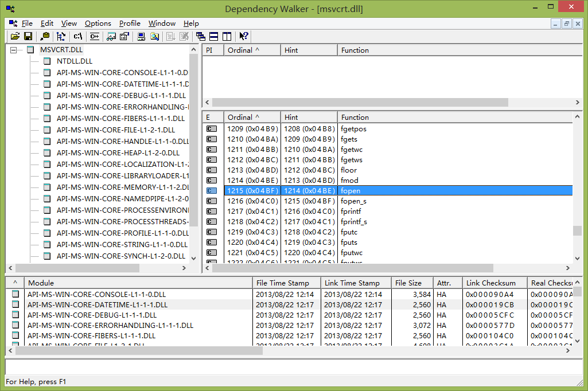Sort module list by Module column

coord(138,283)
